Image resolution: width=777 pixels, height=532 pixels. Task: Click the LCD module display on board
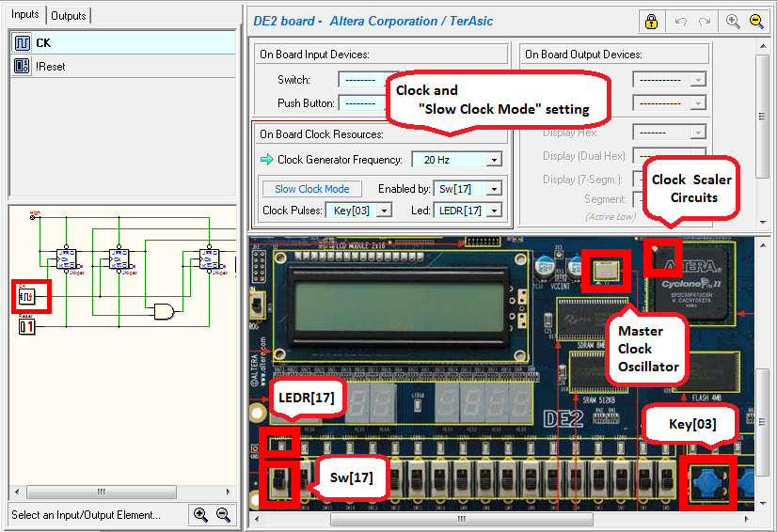401,306
